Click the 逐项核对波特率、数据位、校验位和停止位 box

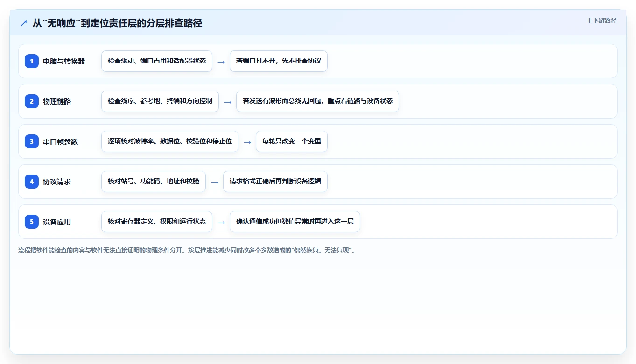coord(170,141)
